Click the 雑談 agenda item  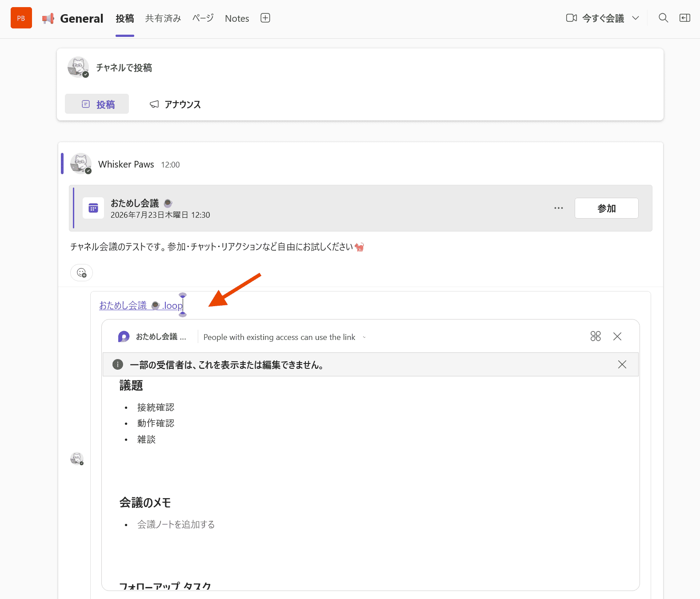tap(146, 439)
